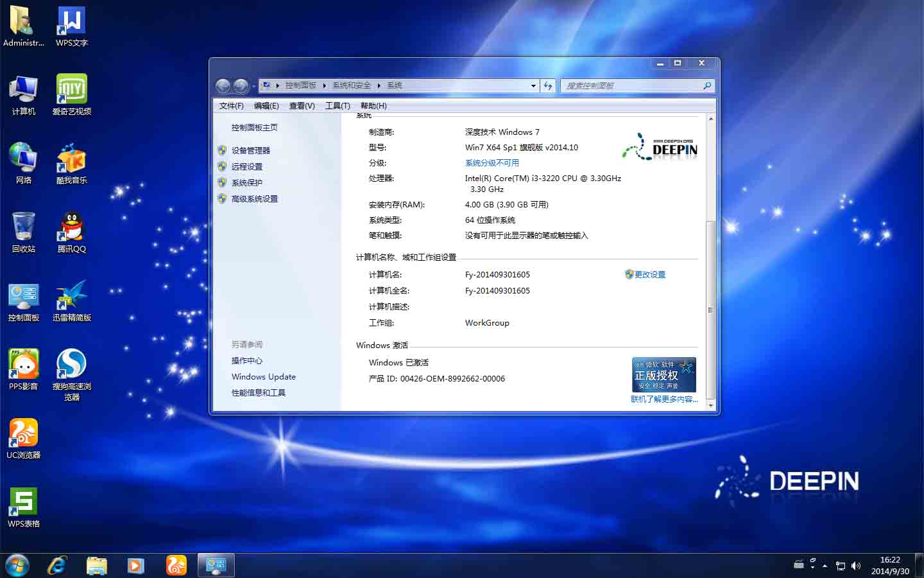This screenshot has width=924, height=578.
Task: Click the keyboard input method tray icon
Action: point(799,565)
